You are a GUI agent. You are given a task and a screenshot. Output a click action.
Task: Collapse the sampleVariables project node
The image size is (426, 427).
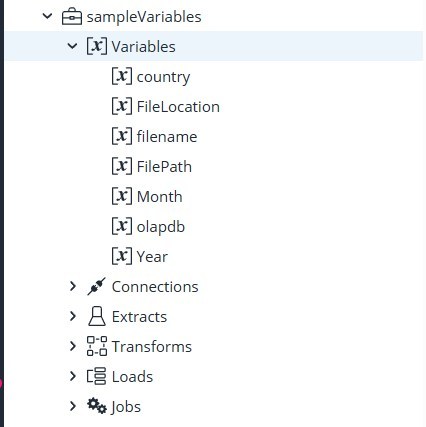[x=48, y=16]
